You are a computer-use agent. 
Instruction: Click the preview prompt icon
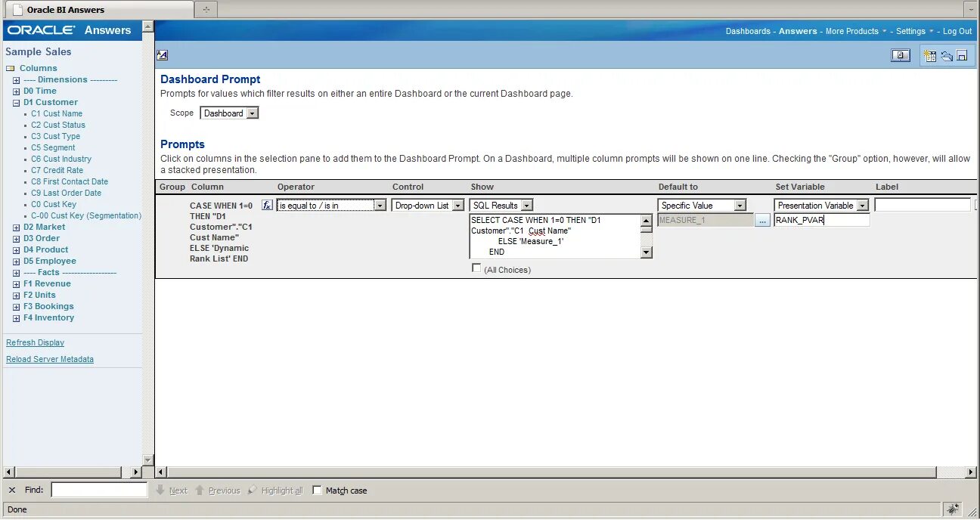point(900,55)
